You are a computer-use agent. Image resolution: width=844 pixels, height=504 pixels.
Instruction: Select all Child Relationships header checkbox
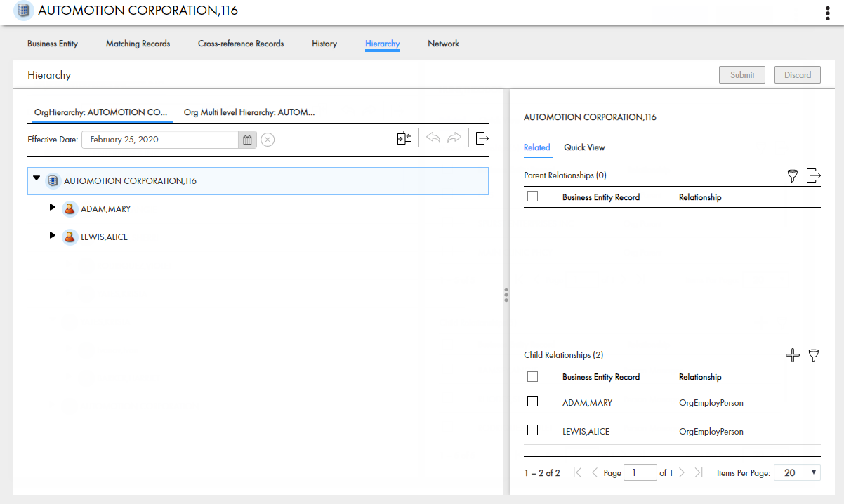[532, 377]
